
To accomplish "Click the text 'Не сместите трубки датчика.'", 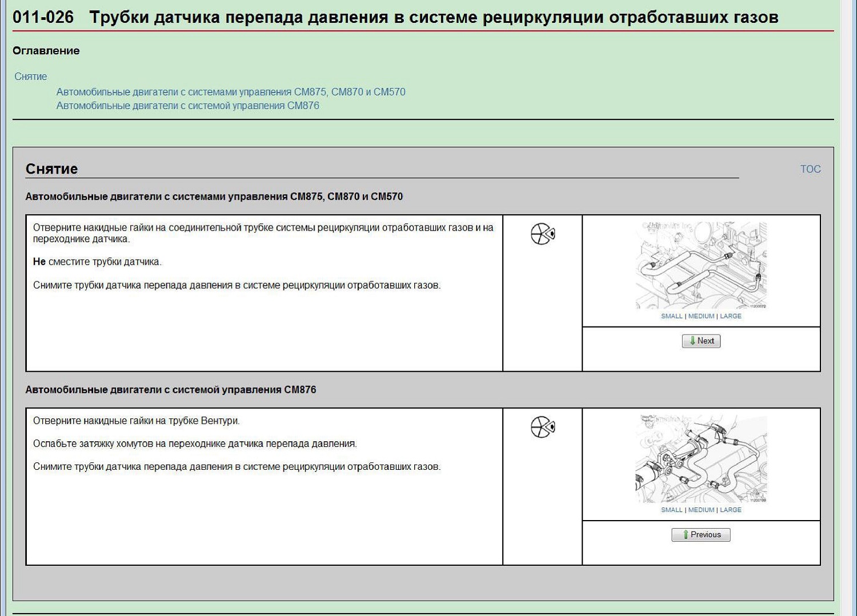I will coord(97,262).
